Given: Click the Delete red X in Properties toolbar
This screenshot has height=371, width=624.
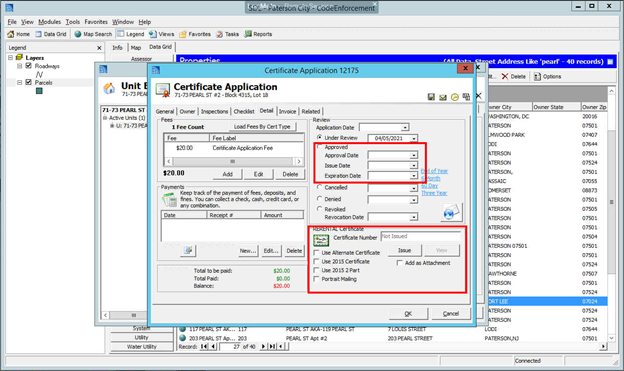Looking at the screenshot, I should point(505,76).
